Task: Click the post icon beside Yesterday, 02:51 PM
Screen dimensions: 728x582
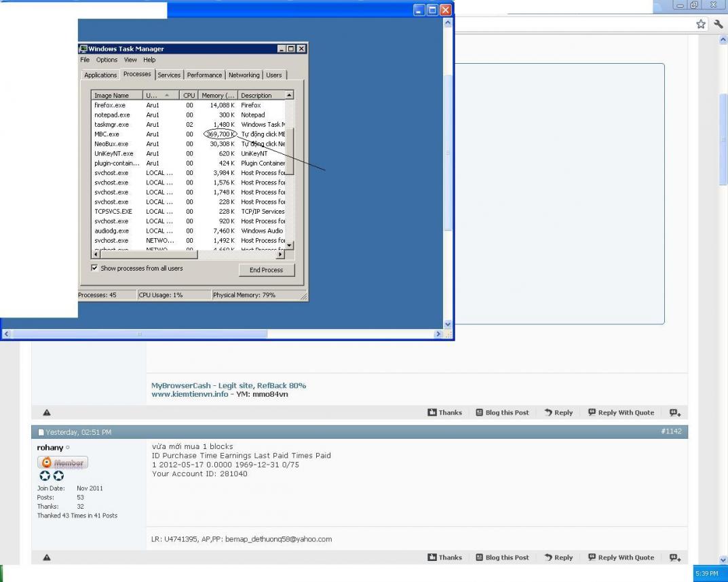Action: point(41,432)
